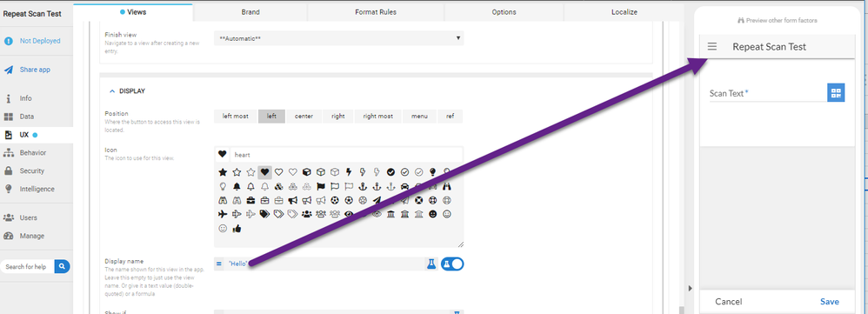
Task: Choose the filled lightning bolt icon
Action: pyautogui.click(x=349, y=172)
